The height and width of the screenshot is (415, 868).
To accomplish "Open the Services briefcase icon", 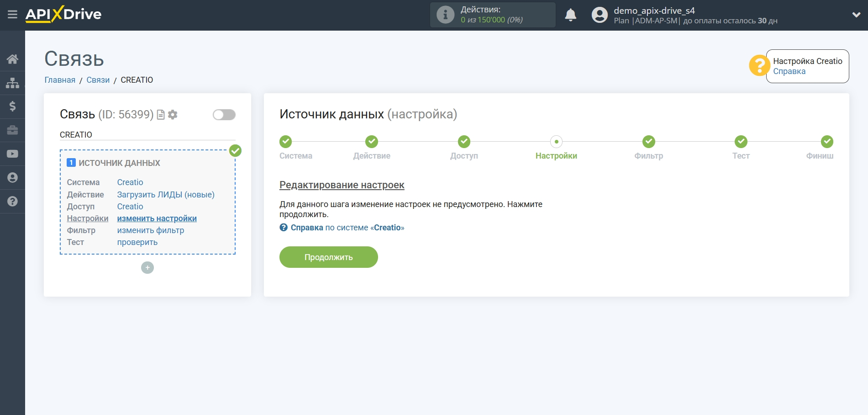I will pyautogui.click(x=12, y=130).
